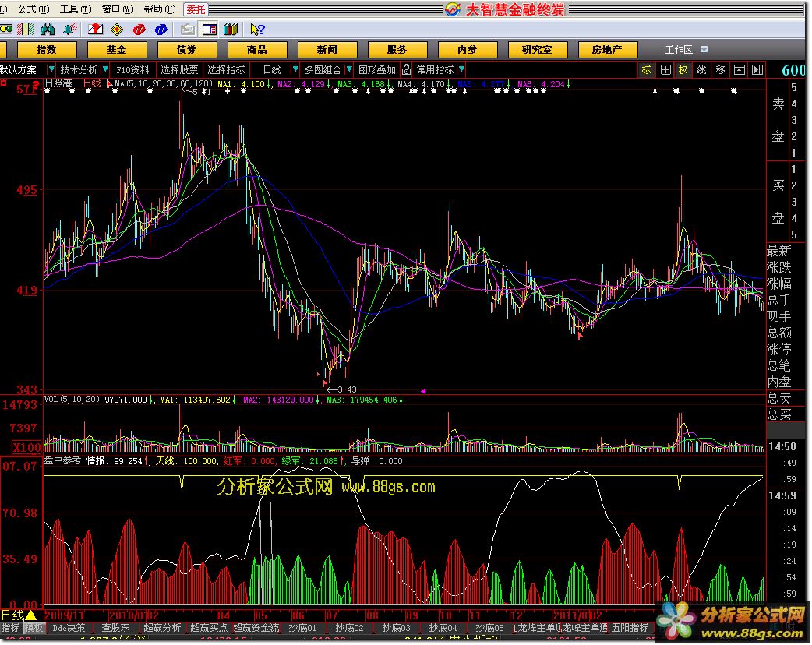Select the 研究室 category button
812x645 pixels.
pyautogui.click(x=537, y=50)
